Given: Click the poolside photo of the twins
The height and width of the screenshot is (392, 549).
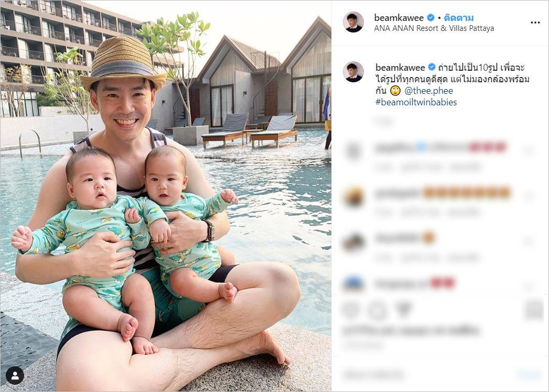Looking at the screenshot, I should click(166, 195).
